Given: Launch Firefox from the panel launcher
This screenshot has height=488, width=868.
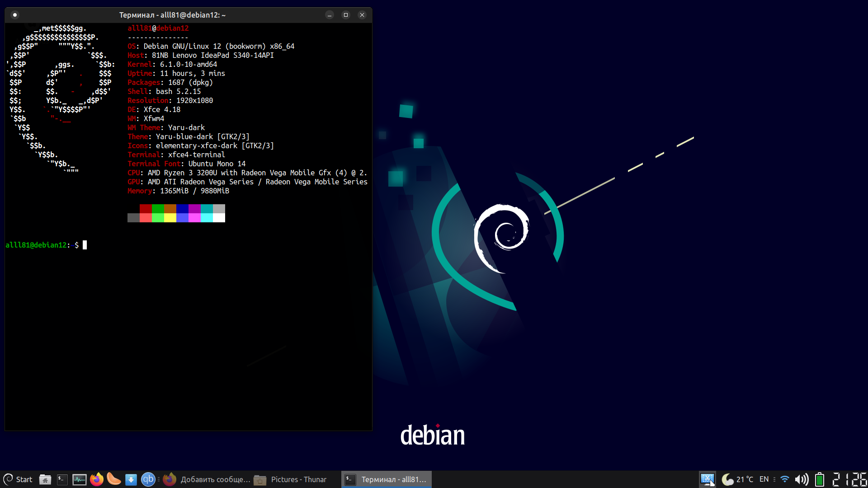Looking at the screenshot, I should coord(97,479).
